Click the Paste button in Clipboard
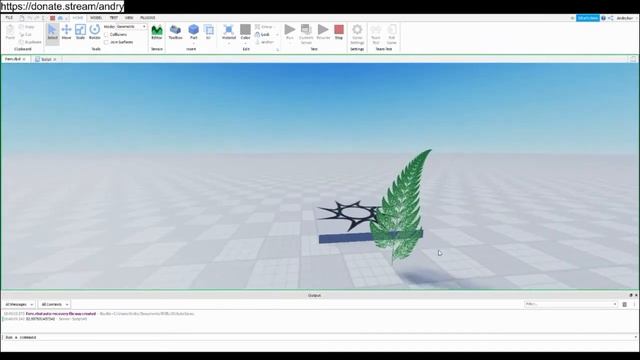 [x=10, y=32]
